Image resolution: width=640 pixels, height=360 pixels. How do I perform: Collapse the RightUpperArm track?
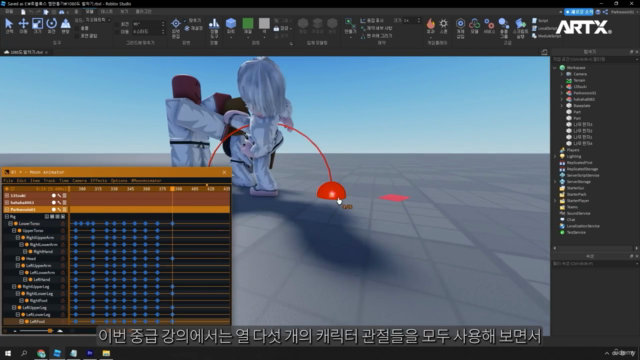click(18, 238)
